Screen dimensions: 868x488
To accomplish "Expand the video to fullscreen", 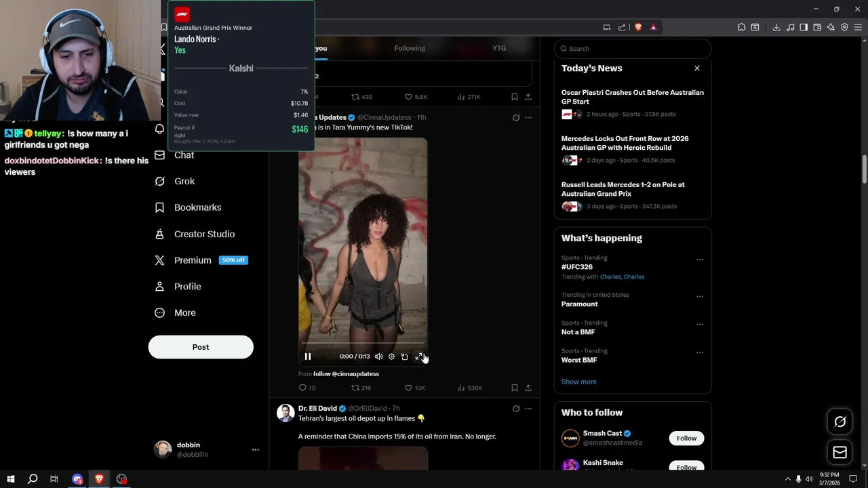I will (419, 357).
